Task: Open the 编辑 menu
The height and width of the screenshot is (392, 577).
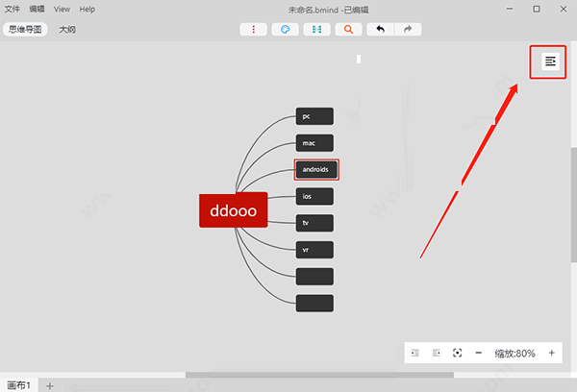Action: (37, 9)
